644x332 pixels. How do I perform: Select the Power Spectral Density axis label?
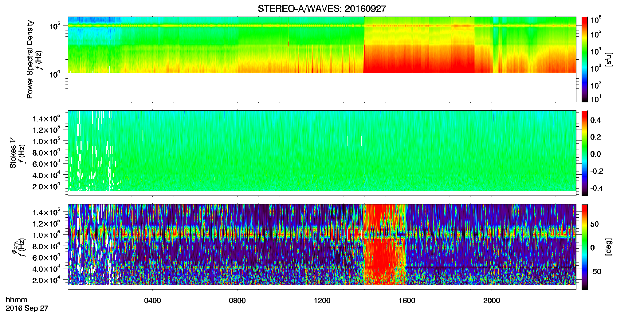pyautogui.click(x=30, y=59)
